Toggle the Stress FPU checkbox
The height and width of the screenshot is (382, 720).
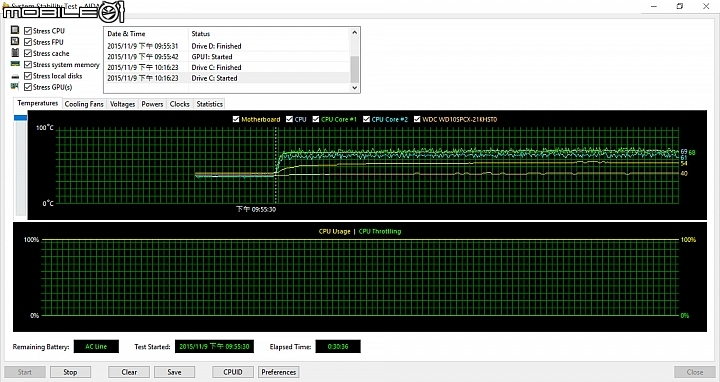tap(28, 42)
